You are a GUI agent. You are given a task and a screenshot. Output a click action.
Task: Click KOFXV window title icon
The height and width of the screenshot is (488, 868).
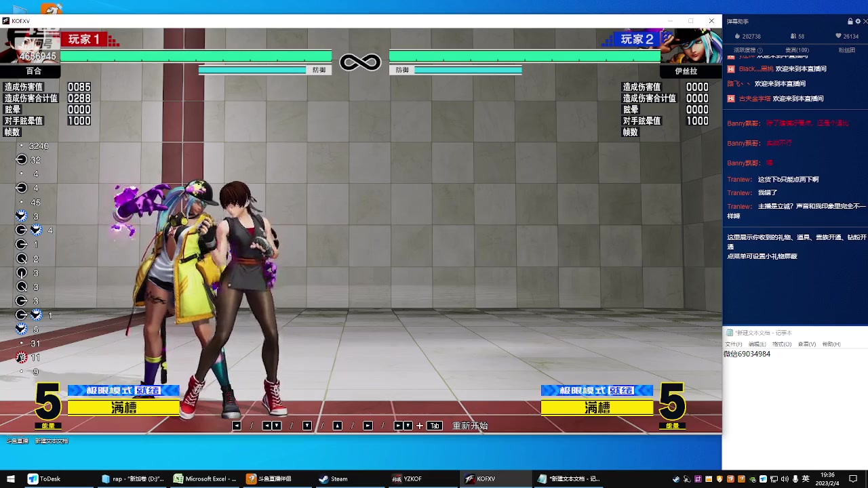6,21
